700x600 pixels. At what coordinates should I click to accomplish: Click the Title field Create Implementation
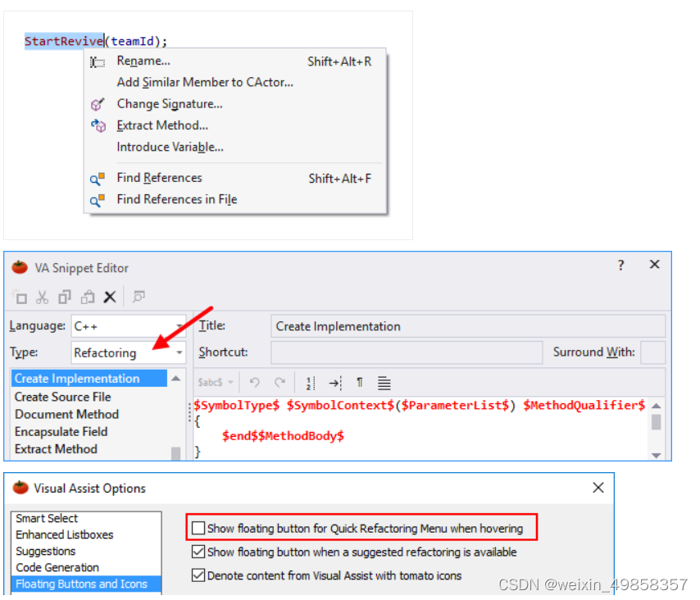click(x=468, y=326)
